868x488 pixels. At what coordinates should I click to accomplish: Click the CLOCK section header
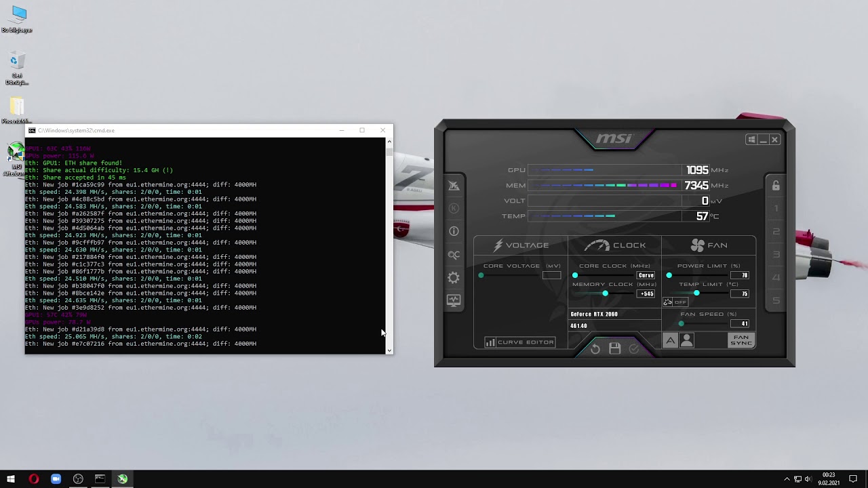(615, 245)
